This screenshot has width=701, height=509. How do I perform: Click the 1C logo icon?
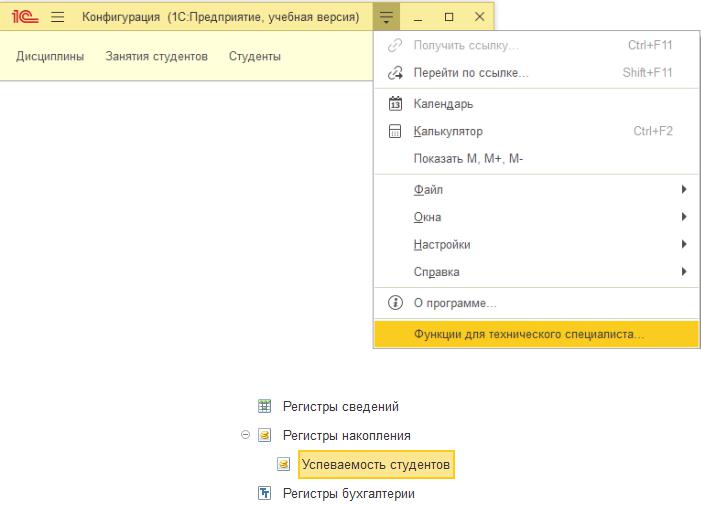tap(25, 17)
